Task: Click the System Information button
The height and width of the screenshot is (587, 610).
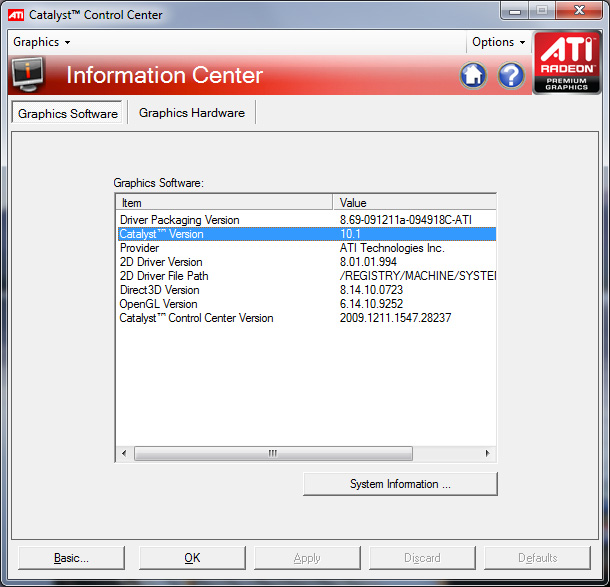Action: coord(400,484)
